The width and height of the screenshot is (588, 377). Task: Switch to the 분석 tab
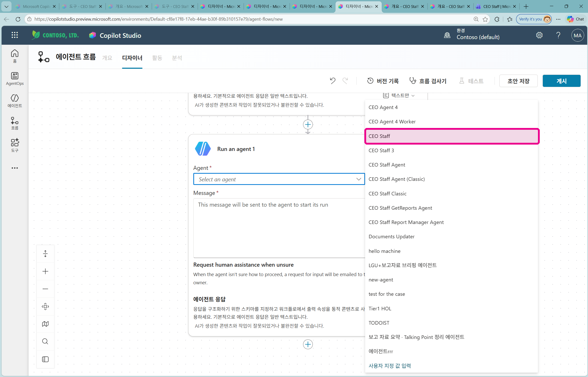pyautogui.click(x=177, y=58)
